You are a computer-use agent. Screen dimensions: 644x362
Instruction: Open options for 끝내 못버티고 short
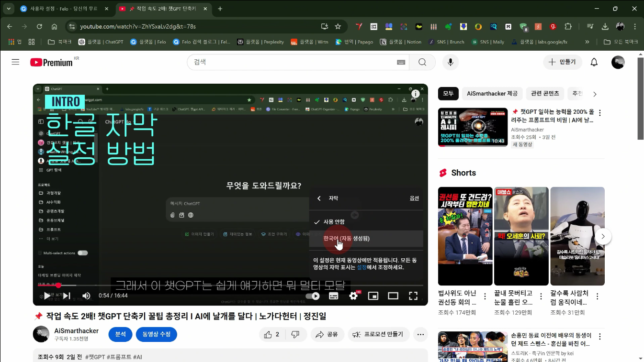[541, 296]
